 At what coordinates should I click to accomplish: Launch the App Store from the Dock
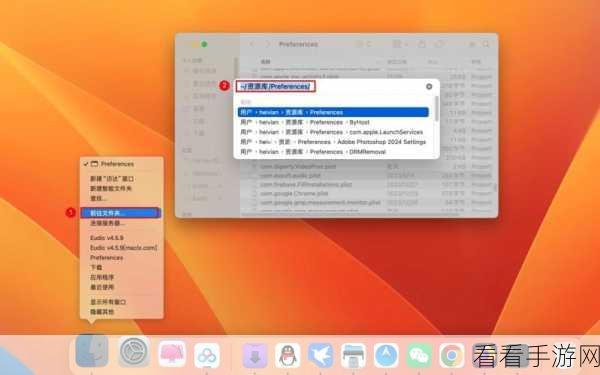tap(386, 355)
